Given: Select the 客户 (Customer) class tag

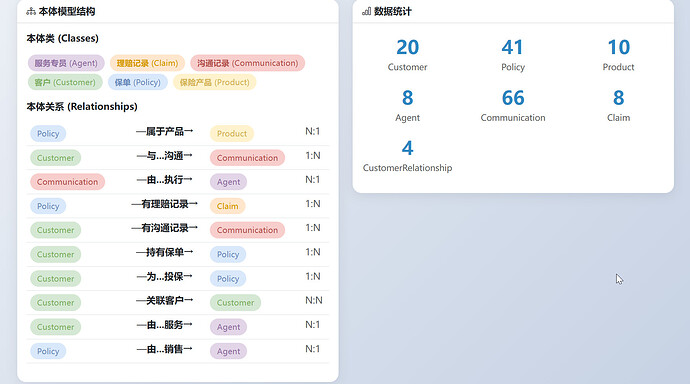Looking at the screenshot, I should 65,82.
